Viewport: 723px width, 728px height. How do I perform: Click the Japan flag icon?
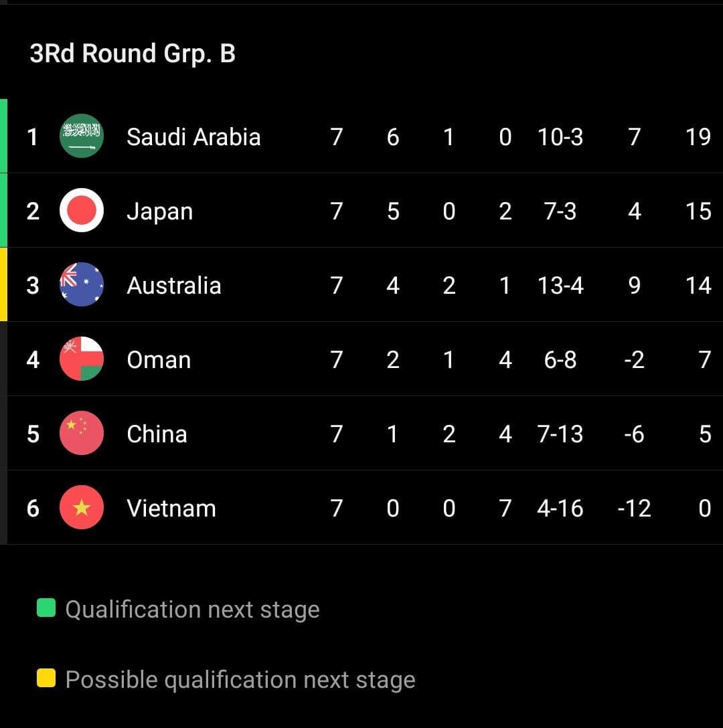(82, 211)
